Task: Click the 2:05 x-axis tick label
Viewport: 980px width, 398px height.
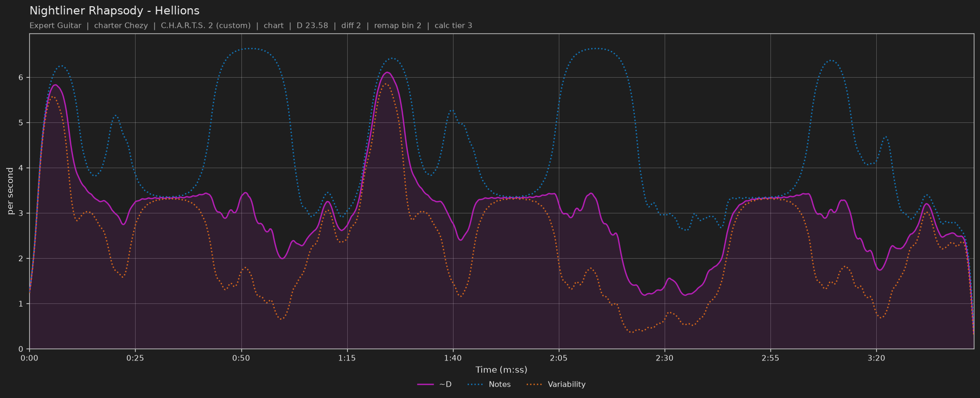Action: click(558, 358)
